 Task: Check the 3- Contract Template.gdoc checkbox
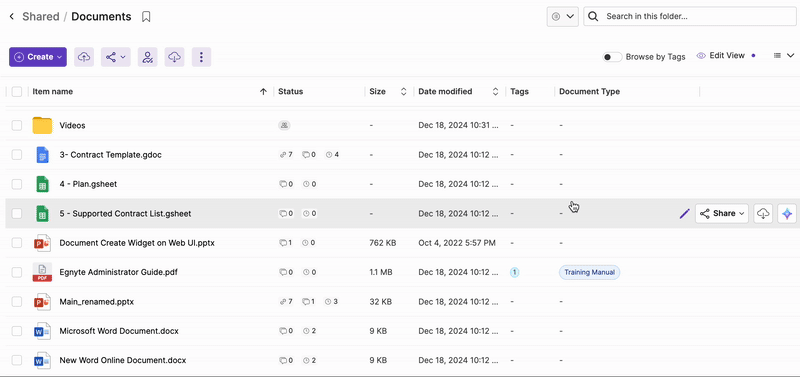tap(17, 155)
